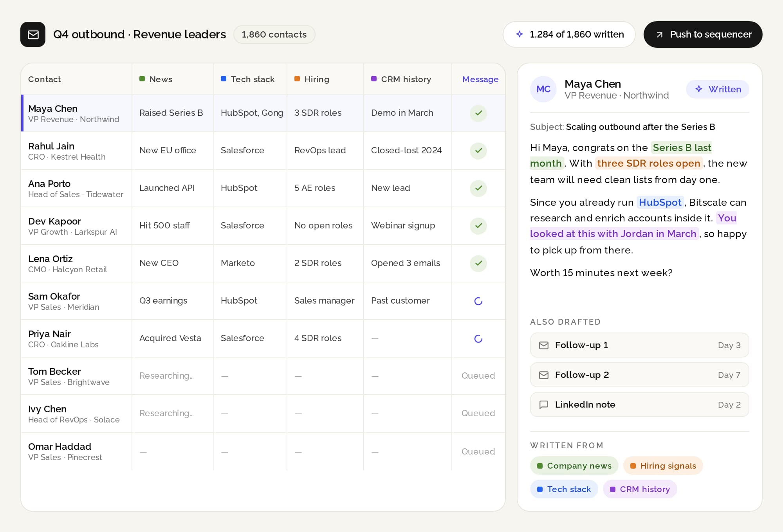This screenshot has width=783, height=532.
Task: Open the Follow-up 1 Day 3 draft
Action: click(x=639, y=345)
